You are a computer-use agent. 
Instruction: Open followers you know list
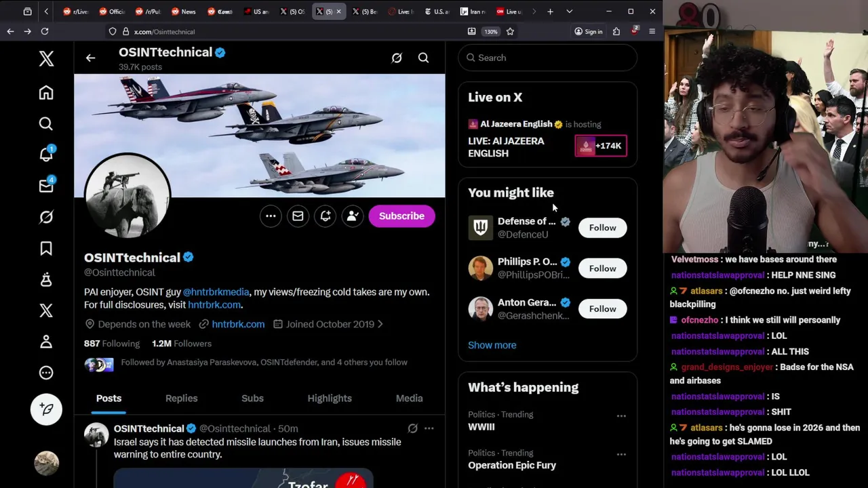coord(245,365)
